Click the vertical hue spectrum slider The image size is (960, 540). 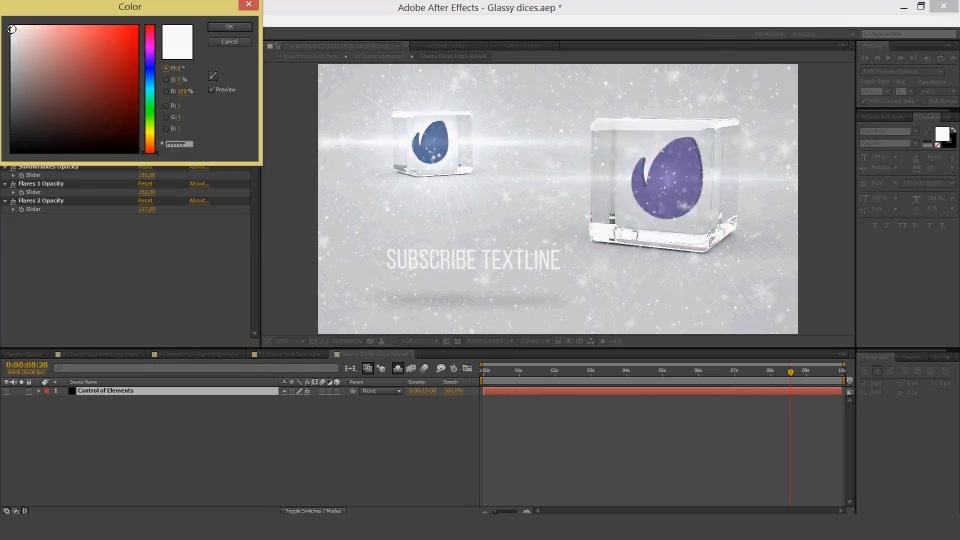(x=150, y=89)
